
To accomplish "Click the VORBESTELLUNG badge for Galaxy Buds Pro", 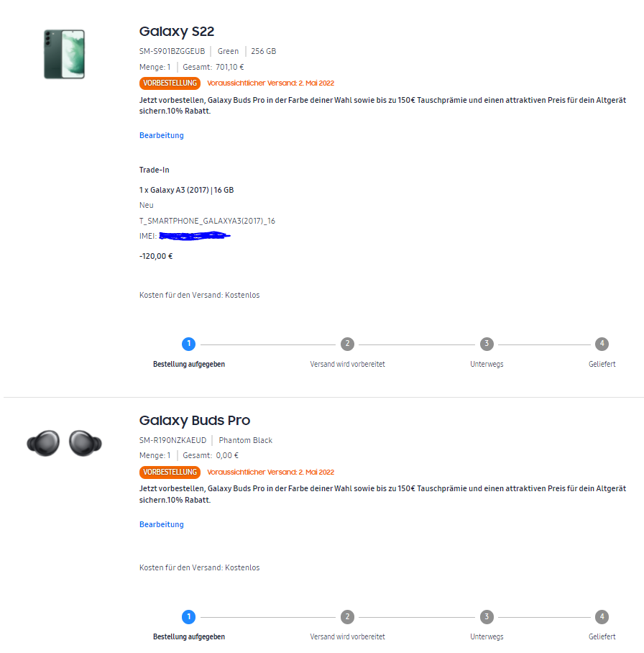I will point(170,472).
